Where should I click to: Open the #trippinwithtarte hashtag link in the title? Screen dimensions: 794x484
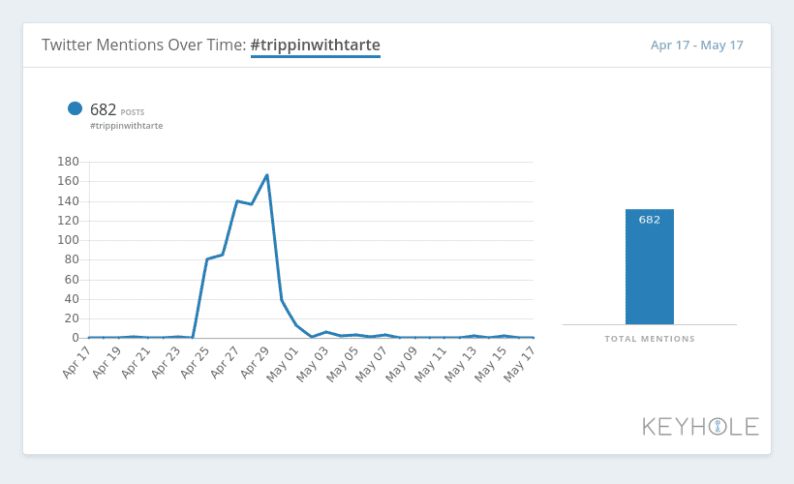(315, 46)
